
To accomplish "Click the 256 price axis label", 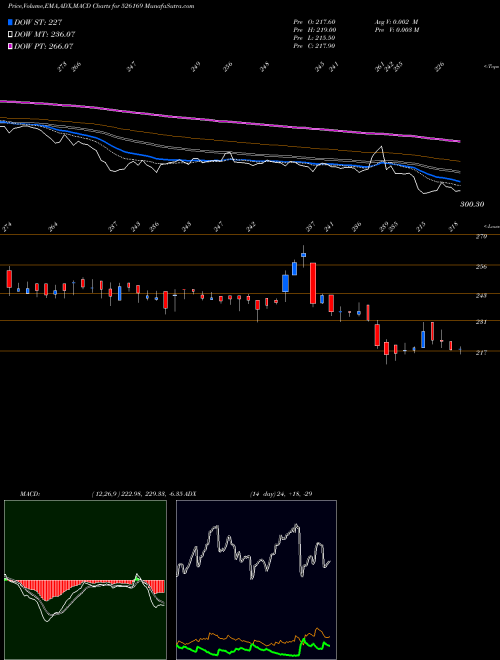I will [x=481, y=267].
